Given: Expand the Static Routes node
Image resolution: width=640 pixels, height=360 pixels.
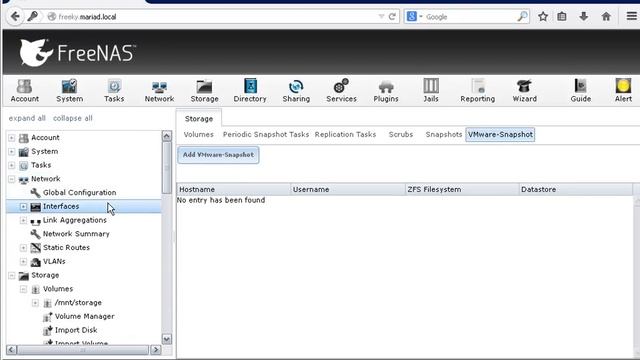Looking at the screenshot, I should pos(24,248).
